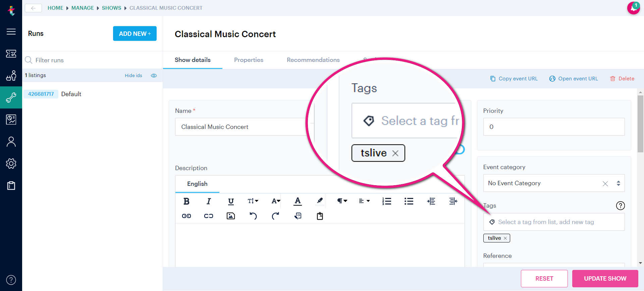
Task: Open the clipboard section in the sidebar
Action: [x=11, y=186]
